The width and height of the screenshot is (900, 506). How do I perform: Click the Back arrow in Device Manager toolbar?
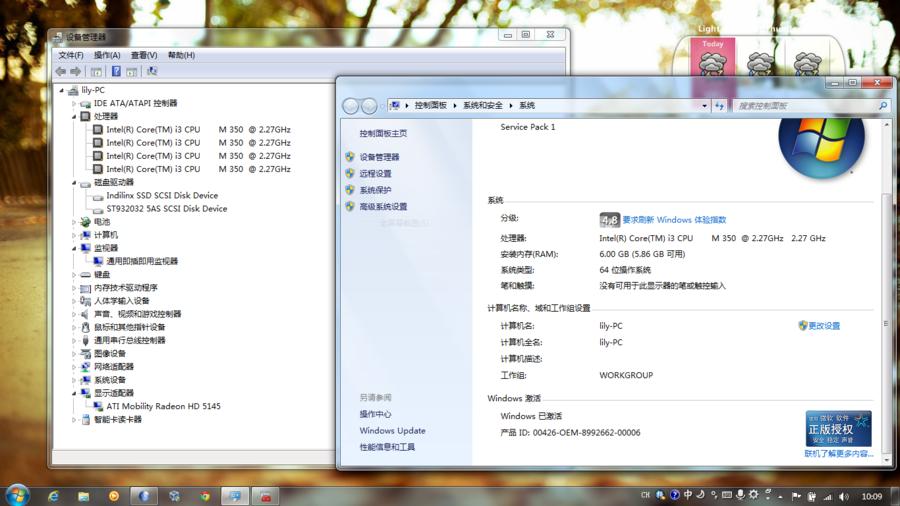[x=61, y=71]
